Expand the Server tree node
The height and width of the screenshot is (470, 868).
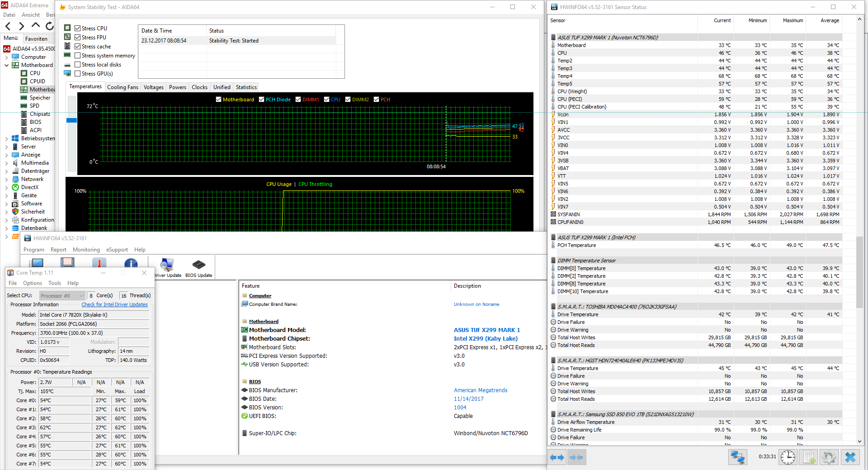pos(7,147)
